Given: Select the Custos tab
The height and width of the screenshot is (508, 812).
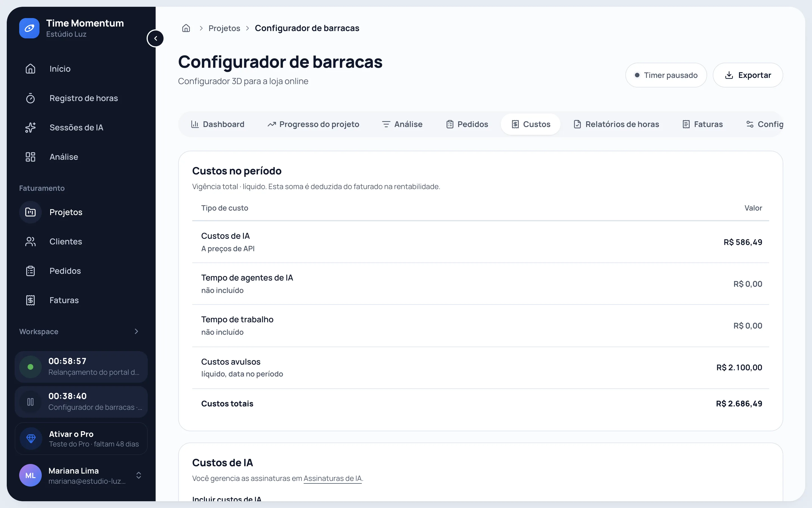Looking at the screenshot, I should click(x=531, y=124).
